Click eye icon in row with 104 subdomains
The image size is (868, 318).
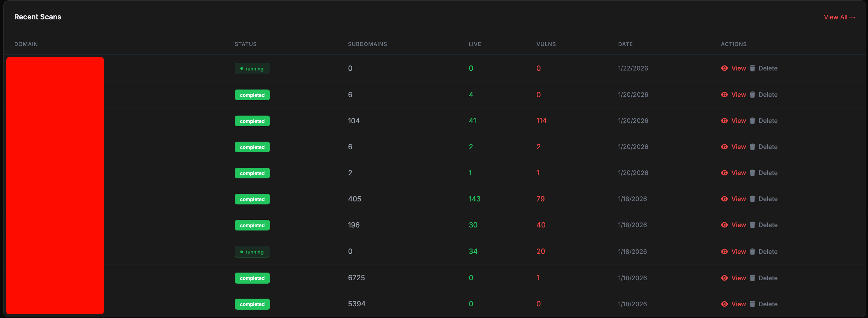tap(724, 121)
